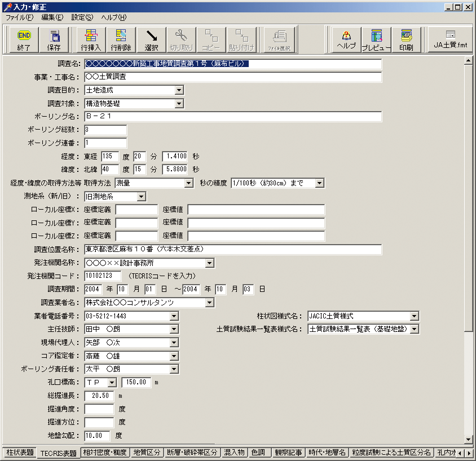Open the 設定(S) menu
The width and height of the screenshot is (476, 461).
point(82,17)
